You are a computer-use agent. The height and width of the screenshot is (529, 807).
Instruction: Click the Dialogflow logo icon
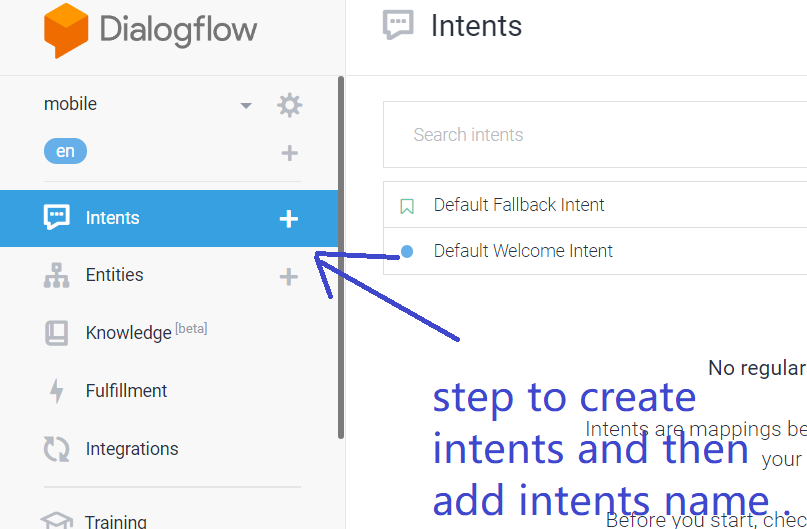pos(66,30)
